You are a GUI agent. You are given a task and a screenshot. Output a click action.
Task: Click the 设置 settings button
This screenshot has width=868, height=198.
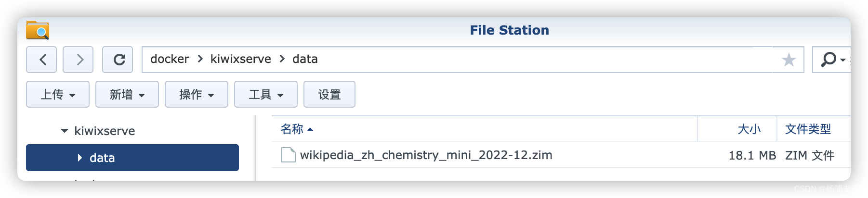point(329,94)
